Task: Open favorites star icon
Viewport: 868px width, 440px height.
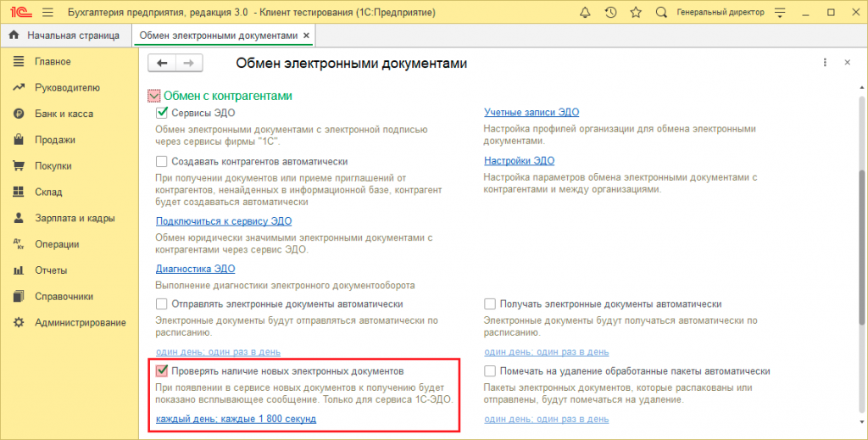Action: (x=636, y=12)
